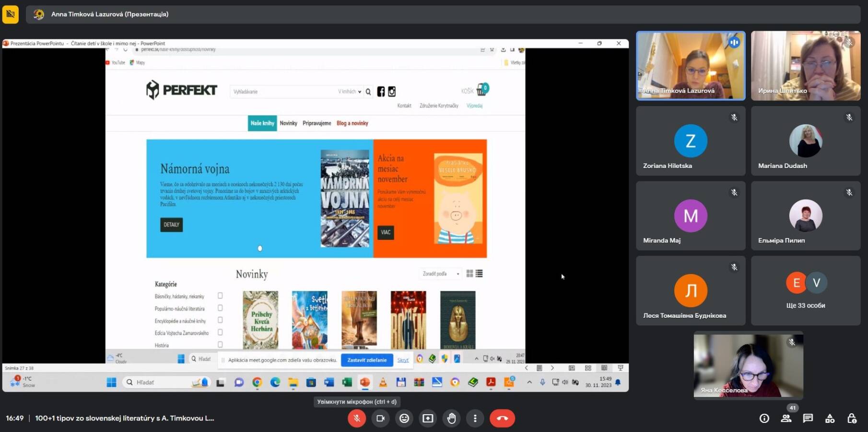The width and height of the screenshot is (868, 432).
Task: Expand the Zoradiť podľa sort dropdown
Action: coord(441,274)
